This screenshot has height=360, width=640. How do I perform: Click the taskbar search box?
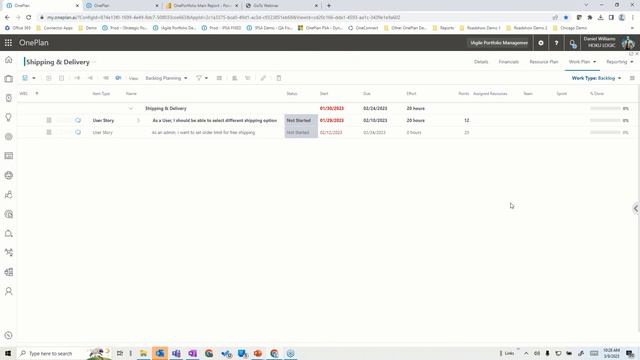(x=57, y=353)
